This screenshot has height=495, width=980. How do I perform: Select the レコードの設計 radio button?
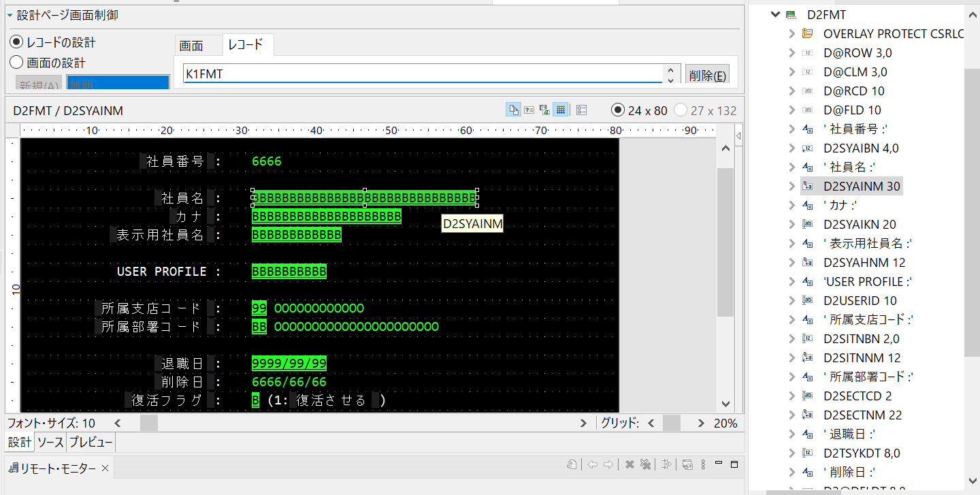16,42
